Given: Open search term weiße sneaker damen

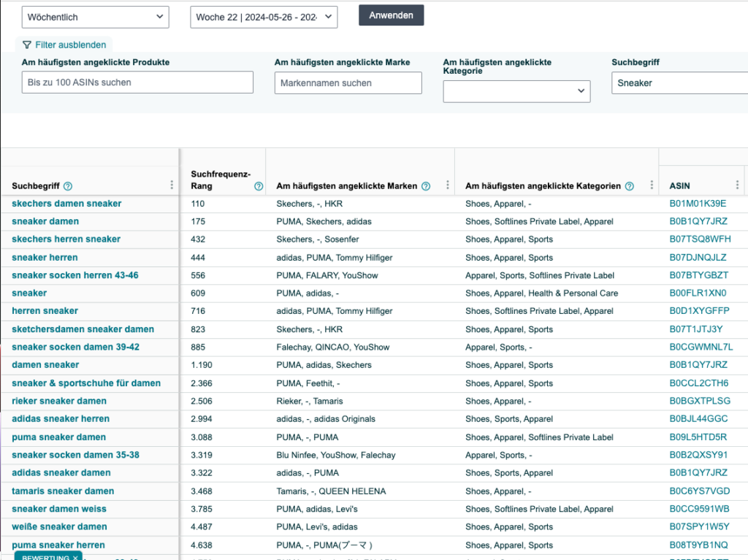Looking at the screenshot, I should 60,526.
